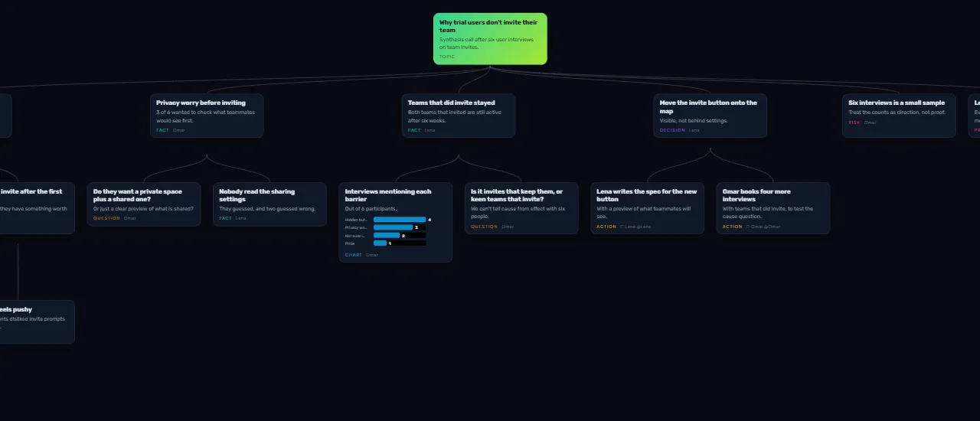Open the 'Teams that did invite stayed' card
Screen dimensions: 980x421
point(459,116)
